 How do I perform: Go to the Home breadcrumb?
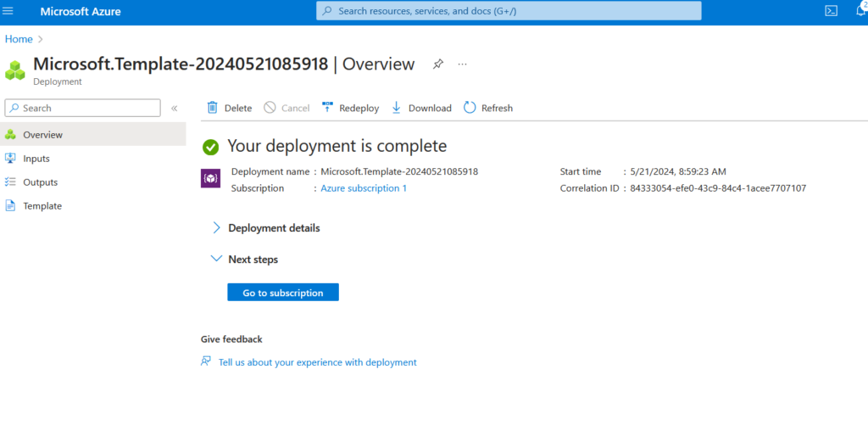19,39
